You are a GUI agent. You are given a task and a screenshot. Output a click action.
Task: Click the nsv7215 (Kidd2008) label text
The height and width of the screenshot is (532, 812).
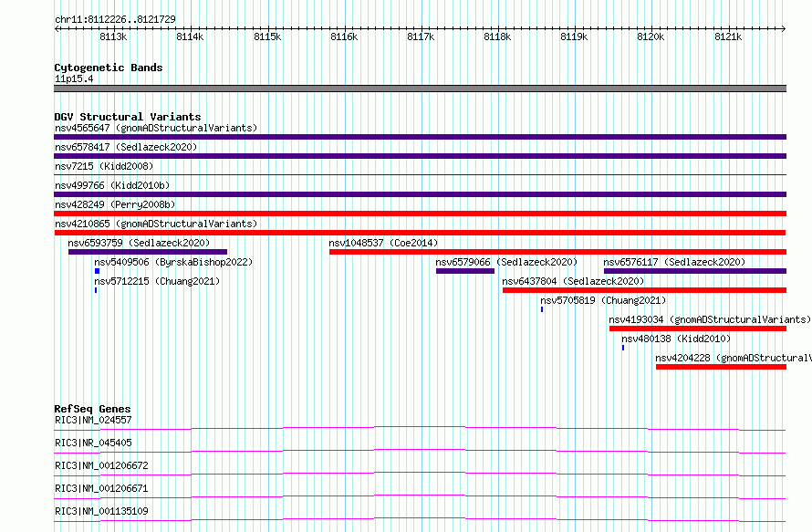[x=104, y=166]
